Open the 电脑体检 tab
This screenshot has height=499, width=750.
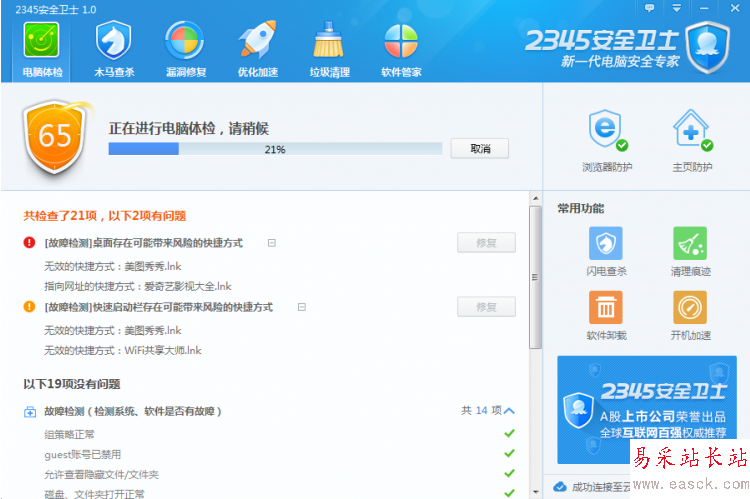42,50
